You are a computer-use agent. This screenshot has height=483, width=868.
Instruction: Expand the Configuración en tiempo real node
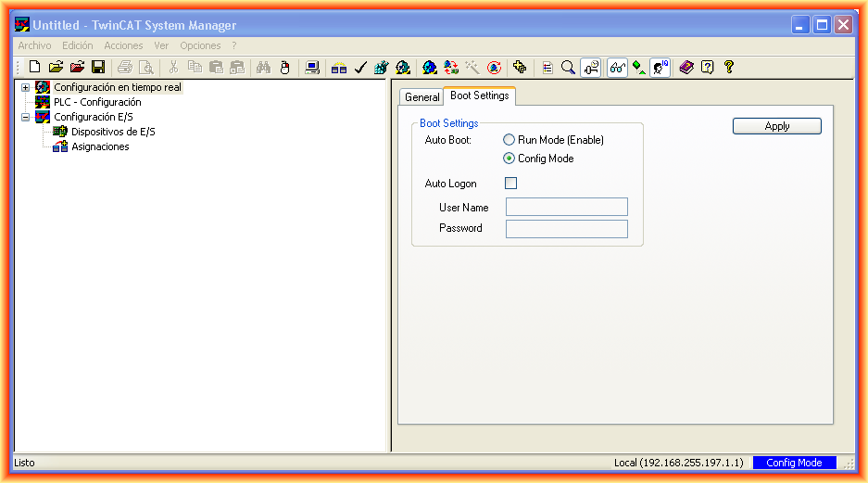(26, 87)
